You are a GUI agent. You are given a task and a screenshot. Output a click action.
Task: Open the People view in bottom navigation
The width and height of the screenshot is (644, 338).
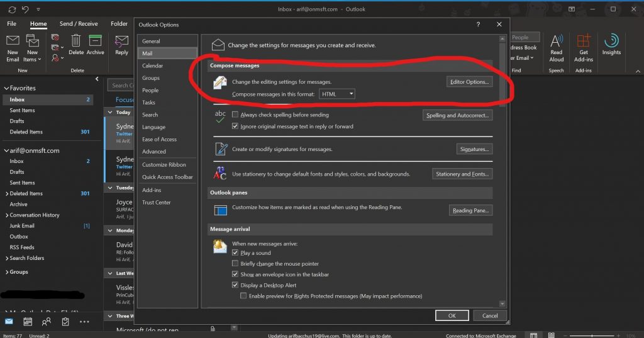(x=46, y=322)
